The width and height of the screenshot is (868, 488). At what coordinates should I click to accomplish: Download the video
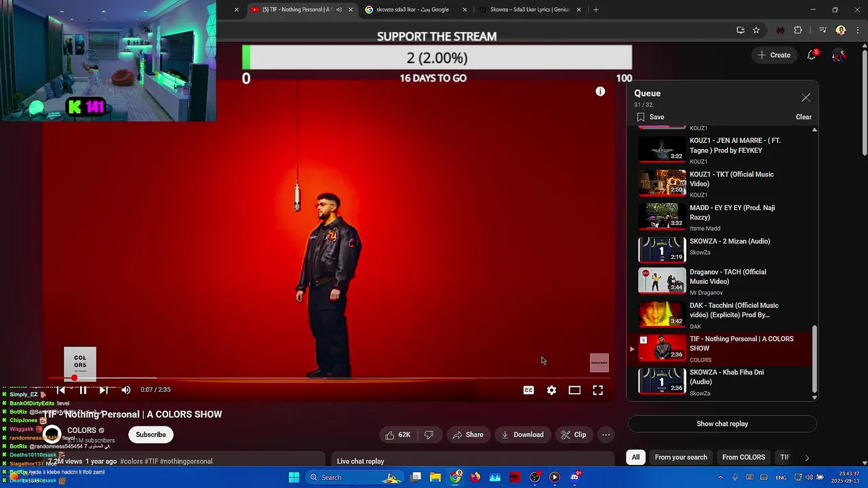pyautogui.click(x=522, y=434)
